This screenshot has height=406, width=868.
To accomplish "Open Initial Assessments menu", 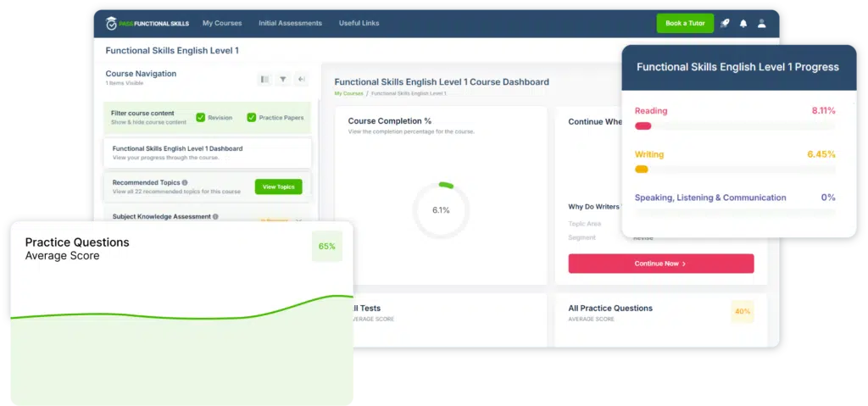I will click(290, 23).
